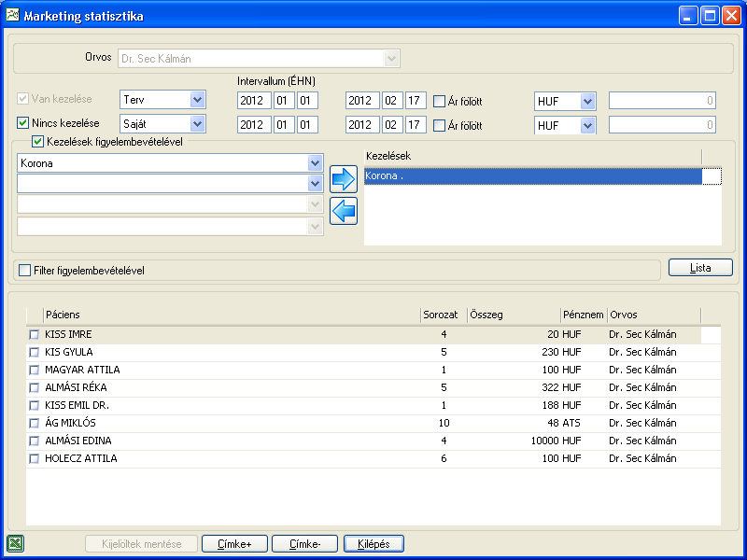This screenshot has height=560, width=747.
Task: Click Sorozat value 10 for ÁG MIKLÓS
Action: [x=444, y=423]
